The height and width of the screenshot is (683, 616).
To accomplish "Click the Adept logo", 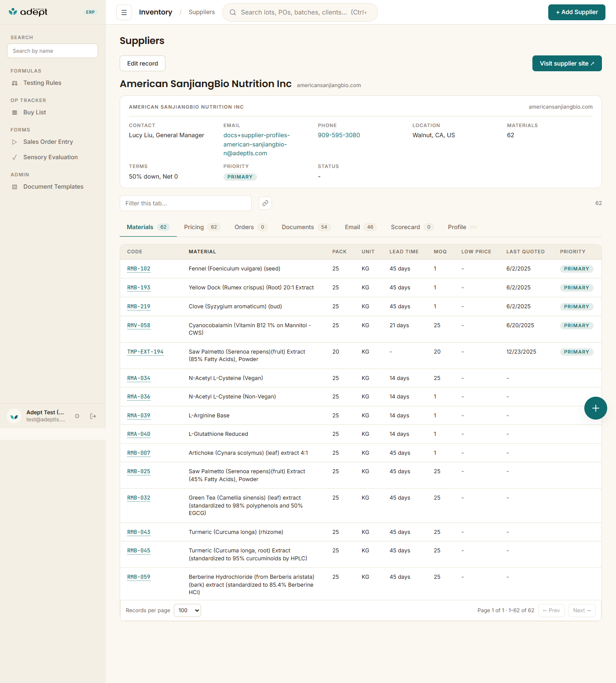I will pyautogui.click(x=28, y=12).
